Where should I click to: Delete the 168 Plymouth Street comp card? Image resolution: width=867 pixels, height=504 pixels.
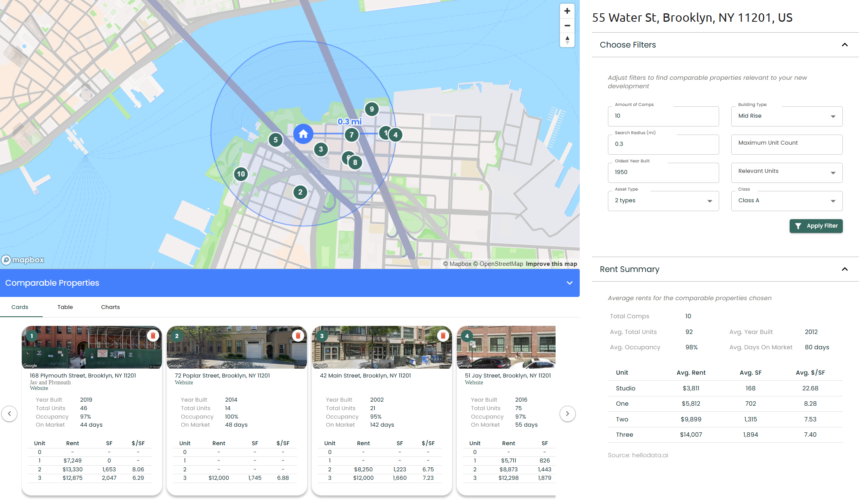tap(153, 336)
